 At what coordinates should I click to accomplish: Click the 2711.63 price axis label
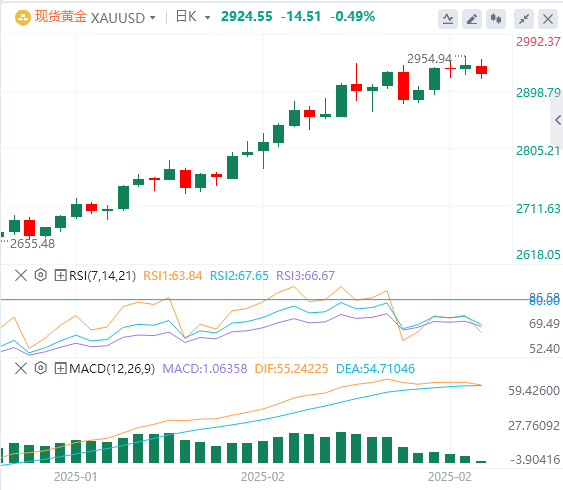point(538,209)
